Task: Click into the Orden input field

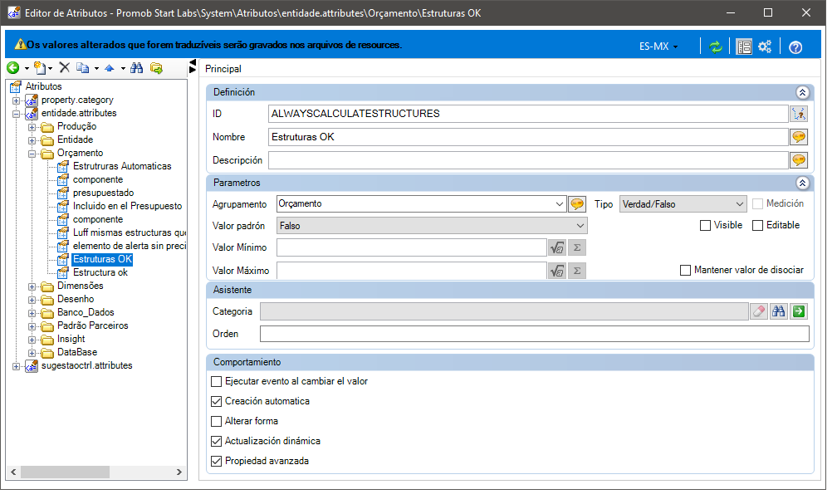Action: [535, 334]
